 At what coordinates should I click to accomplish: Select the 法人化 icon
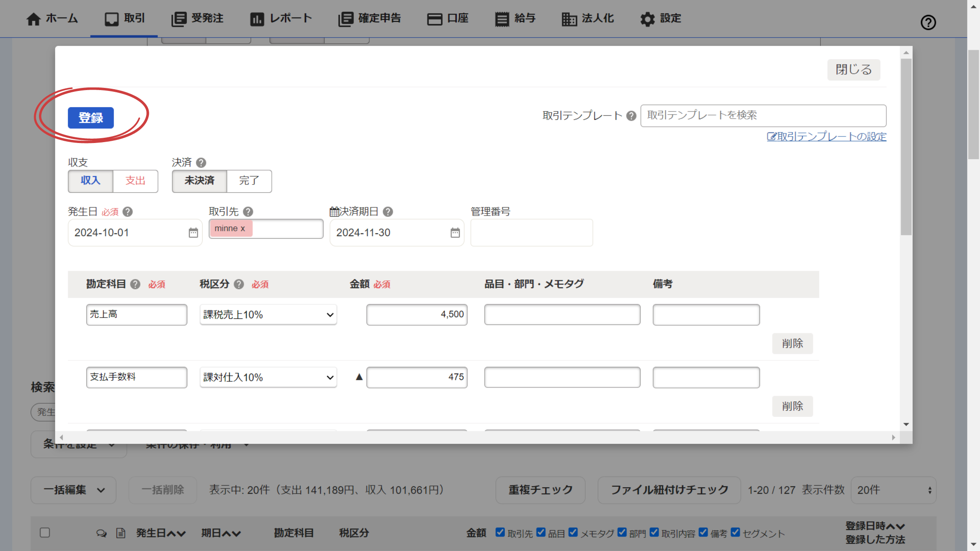(x=569, y=19)
